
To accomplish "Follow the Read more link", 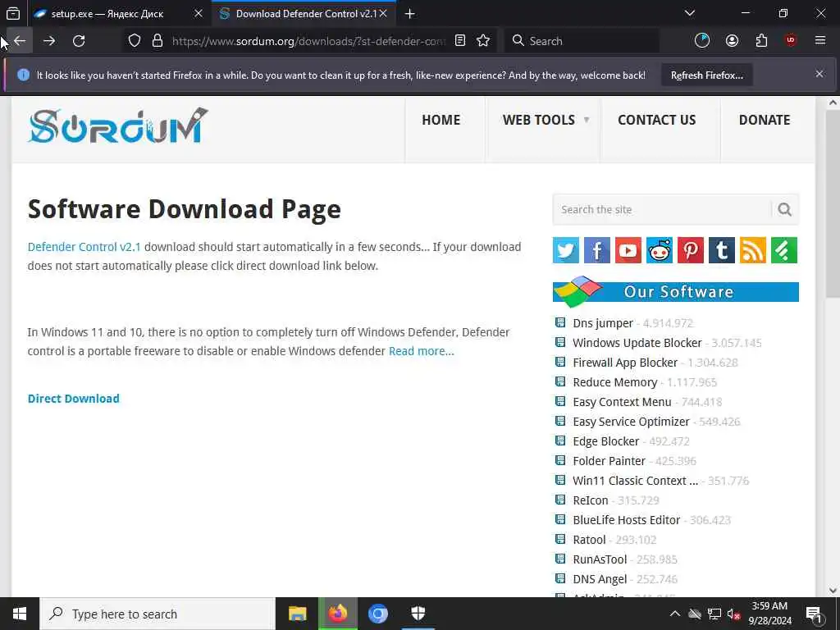I will click(421, 351).
